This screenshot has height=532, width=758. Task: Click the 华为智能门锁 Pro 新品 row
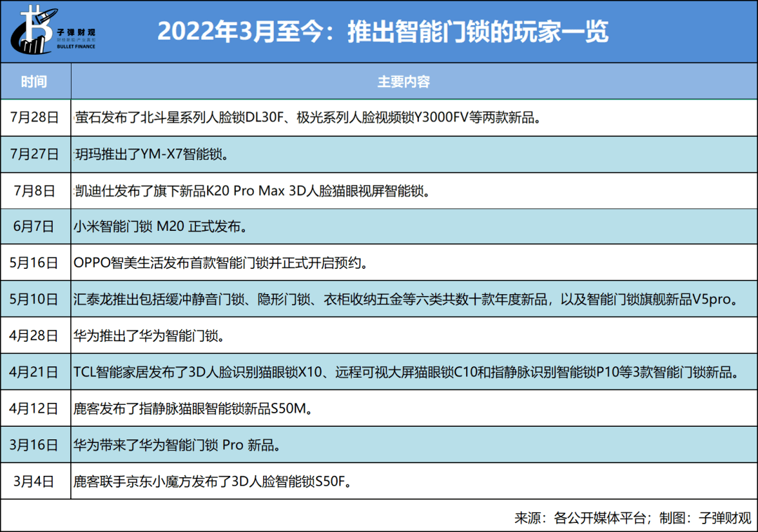(179, 445)
